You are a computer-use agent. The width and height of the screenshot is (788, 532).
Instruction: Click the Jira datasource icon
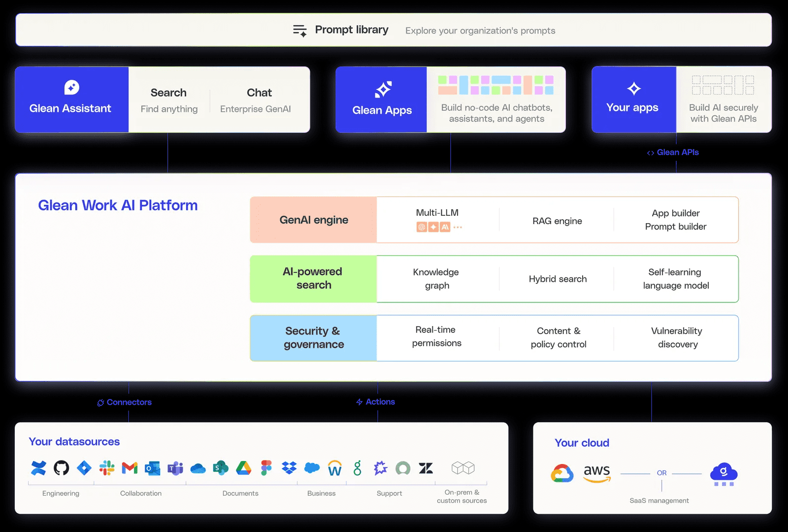[84, 468]
